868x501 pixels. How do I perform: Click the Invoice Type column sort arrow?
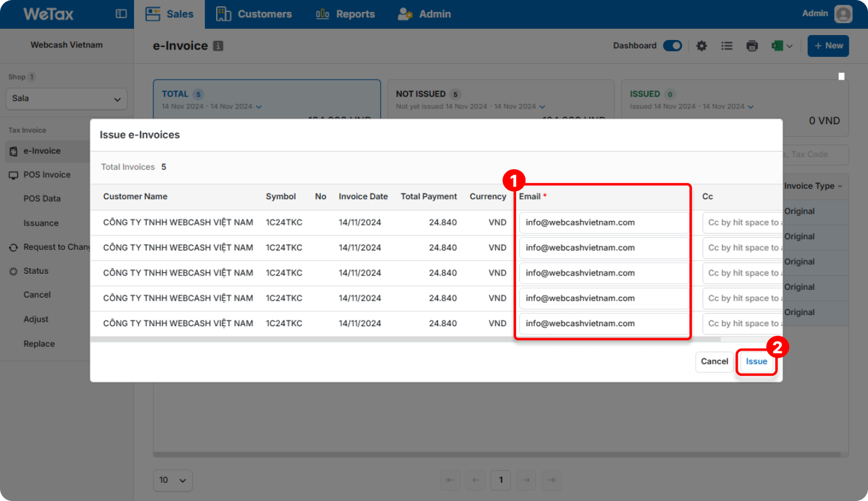pyautogui.click(x=840, y=187)
